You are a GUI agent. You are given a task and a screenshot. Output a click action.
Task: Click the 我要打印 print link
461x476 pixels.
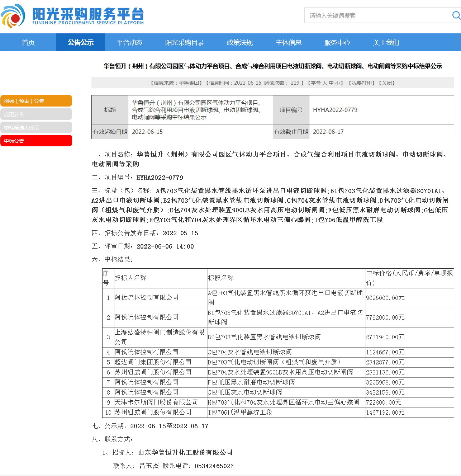click(361, 83)
